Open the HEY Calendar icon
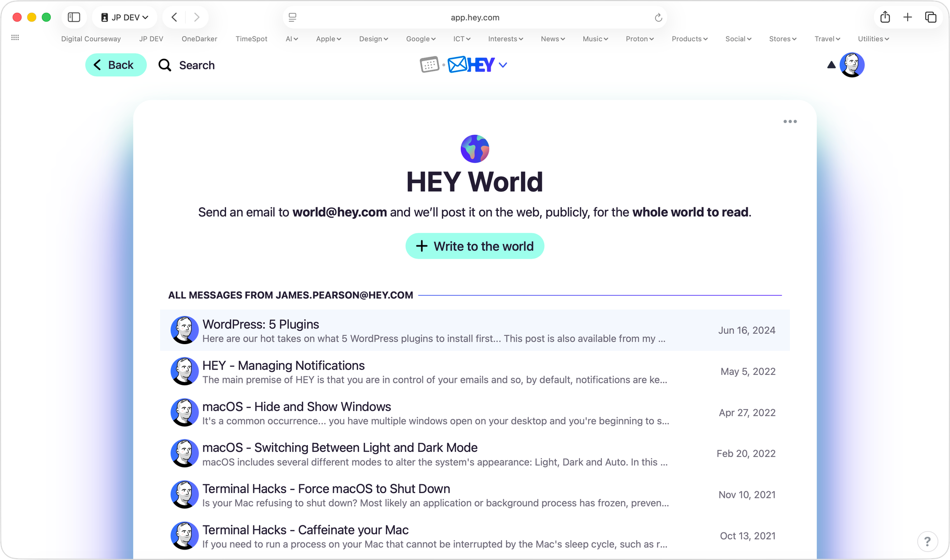The width and height of the screenshot is (950, 560). tap(429, 65)
